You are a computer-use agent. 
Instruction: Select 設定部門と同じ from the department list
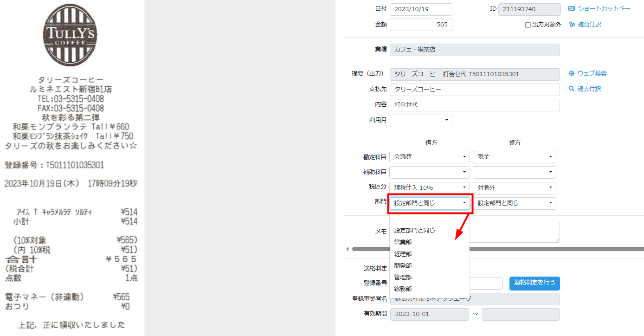pos(430,230)
